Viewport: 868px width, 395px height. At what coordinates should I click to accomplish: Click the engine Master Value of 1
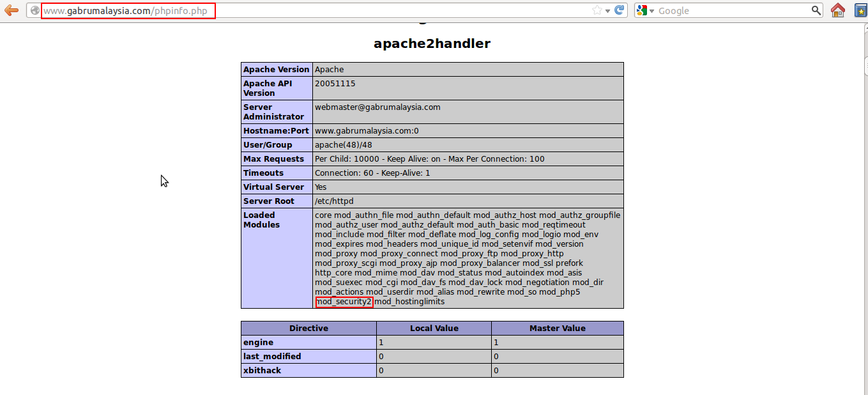(558, 343)
